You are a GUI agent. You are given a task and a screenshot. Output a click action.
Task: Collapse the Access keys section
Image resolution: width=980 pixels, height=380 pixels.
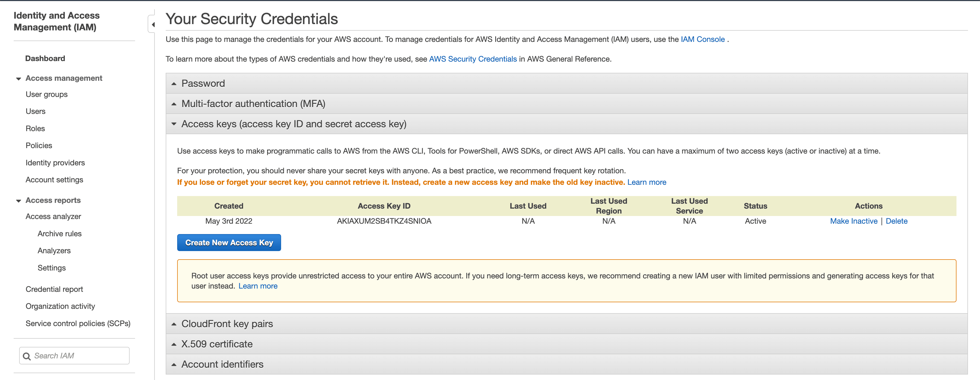pos(293,124)
